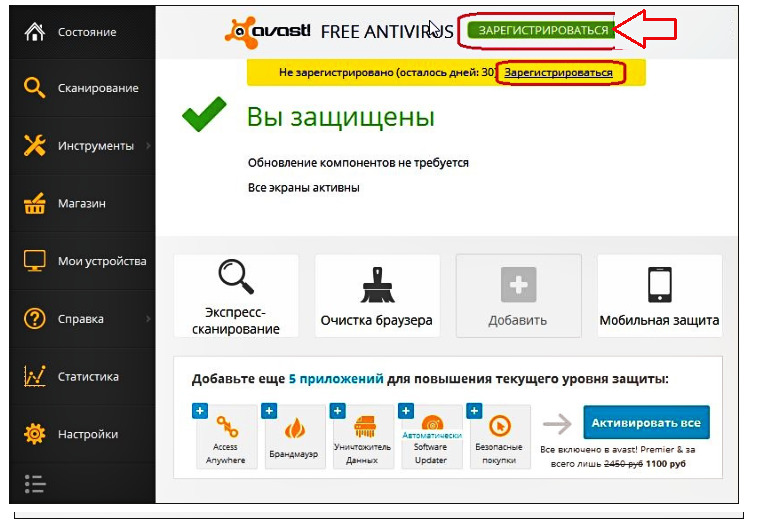The width and height of the screenshot is (758, 522).
Task: Click the Вы защищены status heading
Action: pos(341,117)
